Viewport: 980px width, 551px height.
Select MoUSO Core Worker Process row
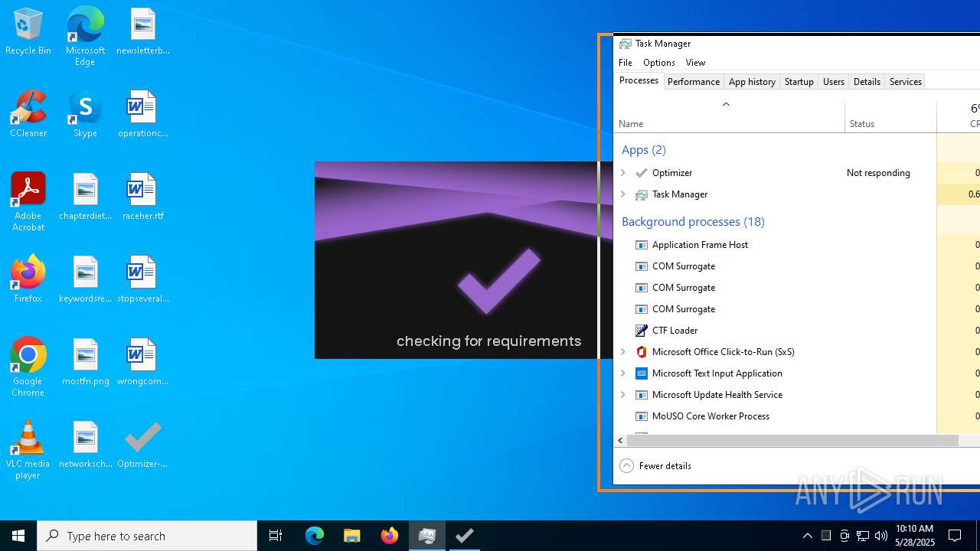point(796,416)
